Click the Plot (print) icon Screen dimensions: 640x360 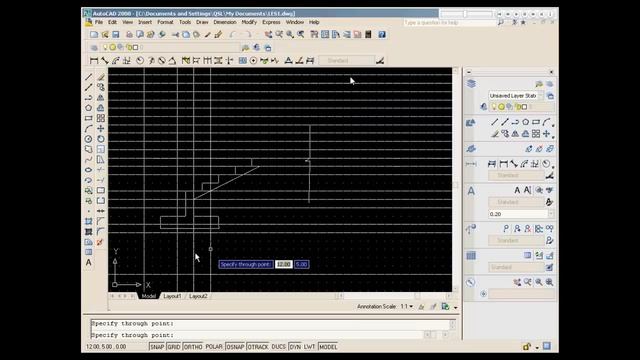click(129, 35)
